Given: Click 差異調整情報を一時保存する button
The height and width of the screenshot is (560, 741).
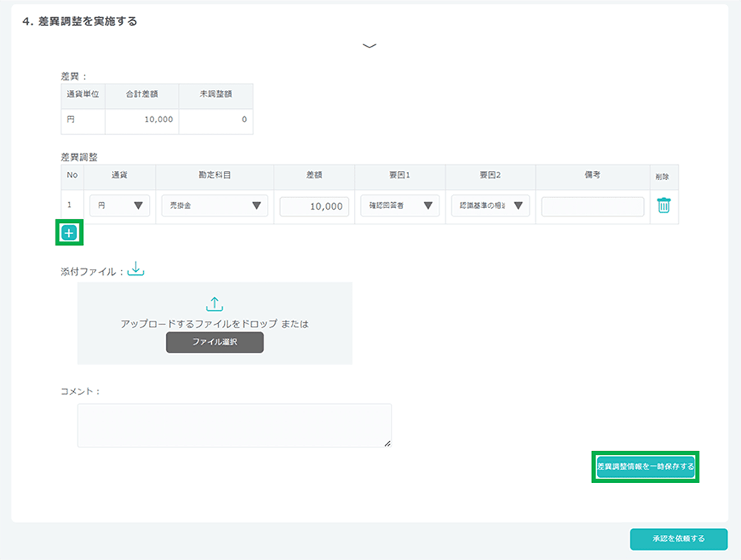Looking at the screenshot, I should [x=645, y=467].
